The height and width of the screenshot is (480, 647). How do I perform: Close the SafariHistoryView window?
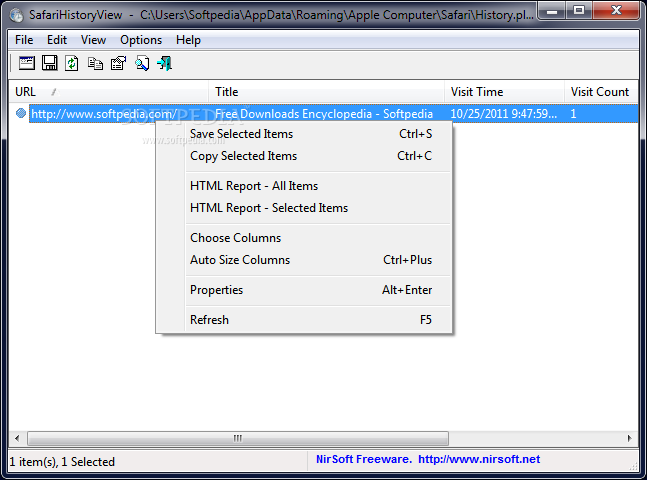[x=616, y=11]
